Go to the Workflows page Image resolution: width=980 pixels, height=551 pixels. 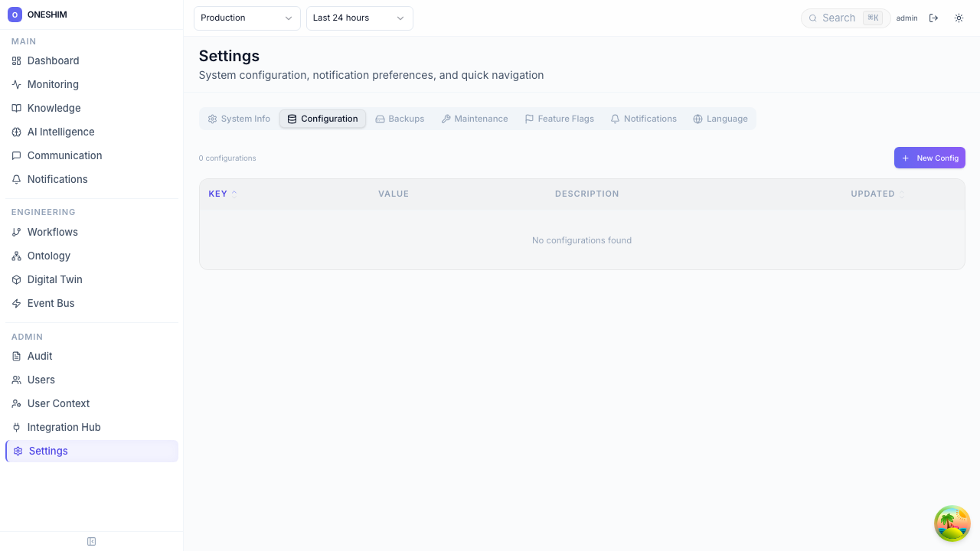tap(52, 232)
